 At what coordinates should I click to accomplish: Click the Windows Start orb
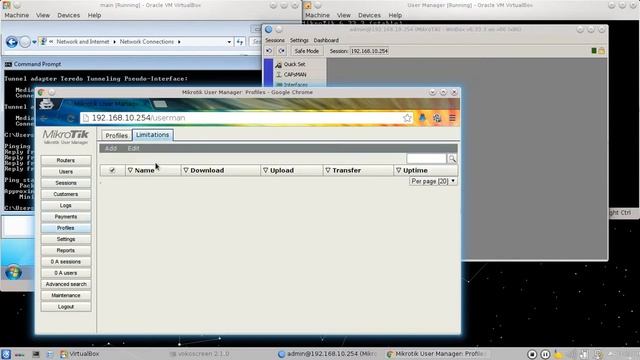[x=13, y=272]
